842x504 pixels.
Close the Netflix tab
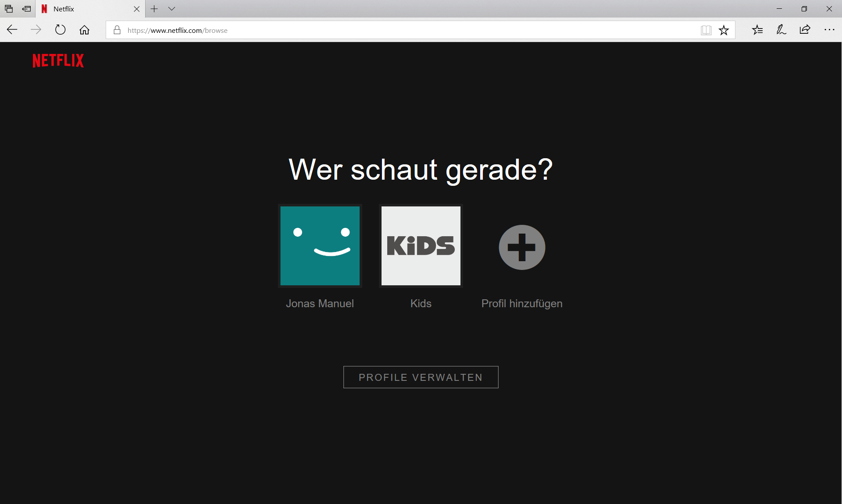[x=136, y=9]
